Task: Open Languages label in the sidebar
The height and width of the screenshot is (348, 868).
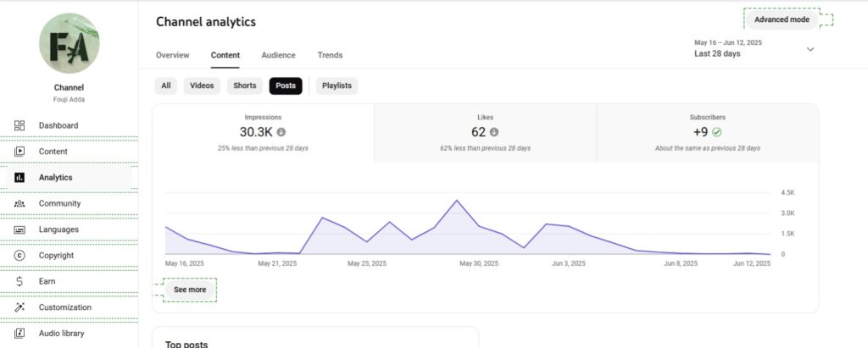Action: [x=58, y=229]
